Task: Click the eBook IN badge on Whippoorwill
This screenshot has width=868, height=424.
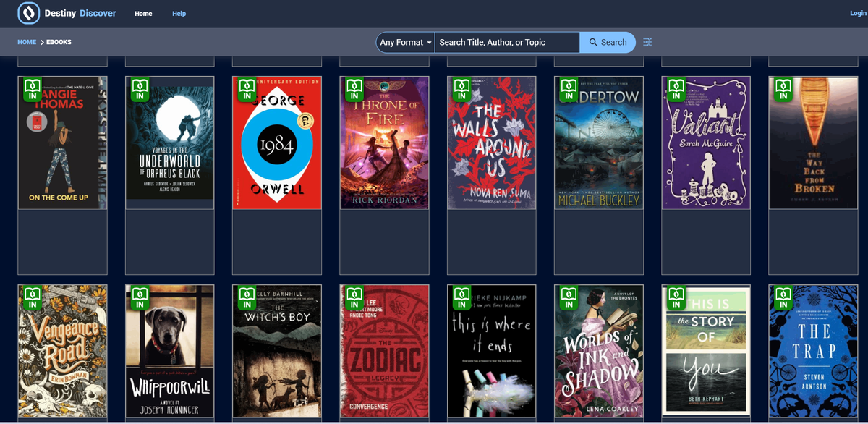Action: [x=140, y=297]
